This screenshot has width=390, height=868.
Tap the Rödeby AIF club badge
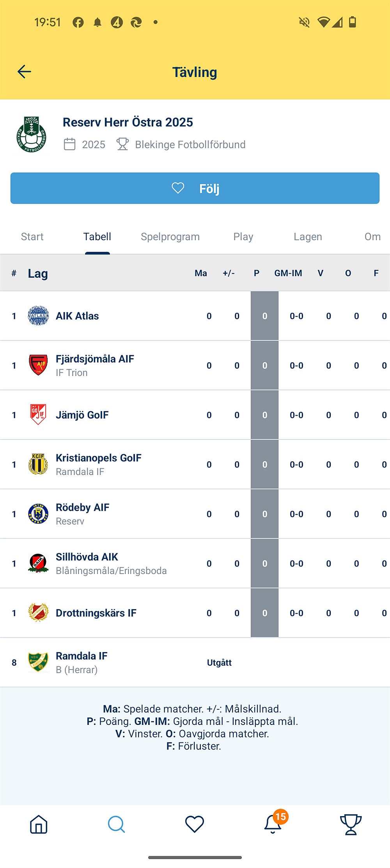38,514
